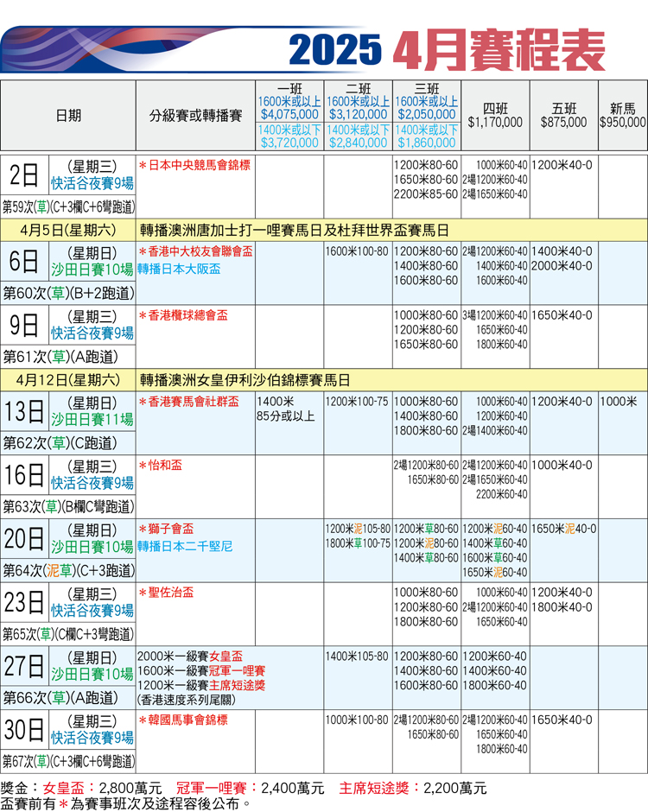
Task: Click 第59次(草)(C+3欄C+6彎跑道) text
Action: click(68, 207)
